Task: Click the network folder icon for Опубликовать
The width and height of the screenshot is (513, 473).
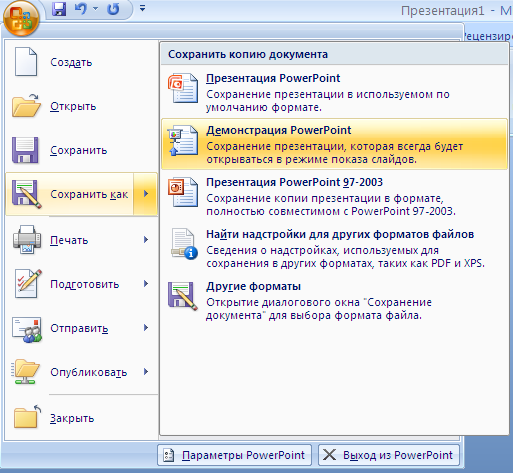Action: [25, 371]
